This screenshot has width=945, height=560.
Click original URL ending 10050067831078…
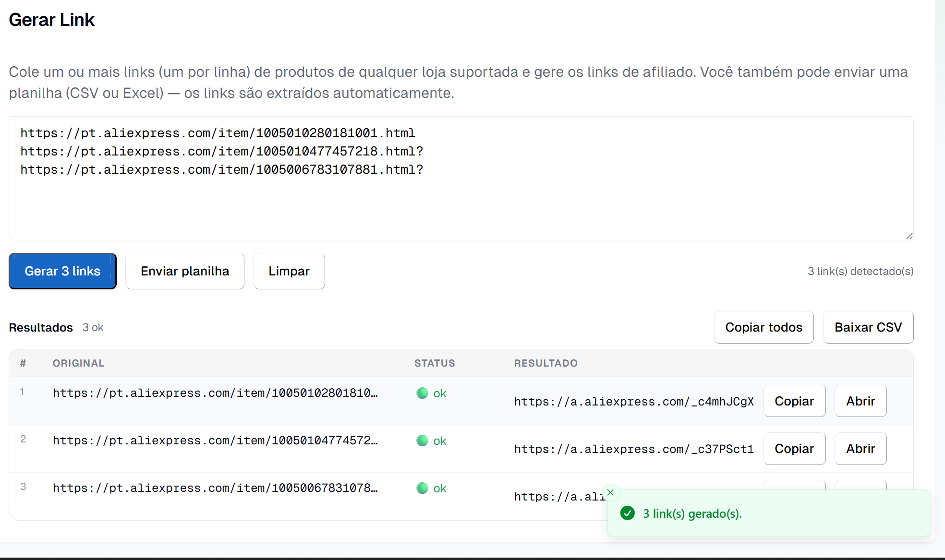pyautogui.click(x=215, y=488)
